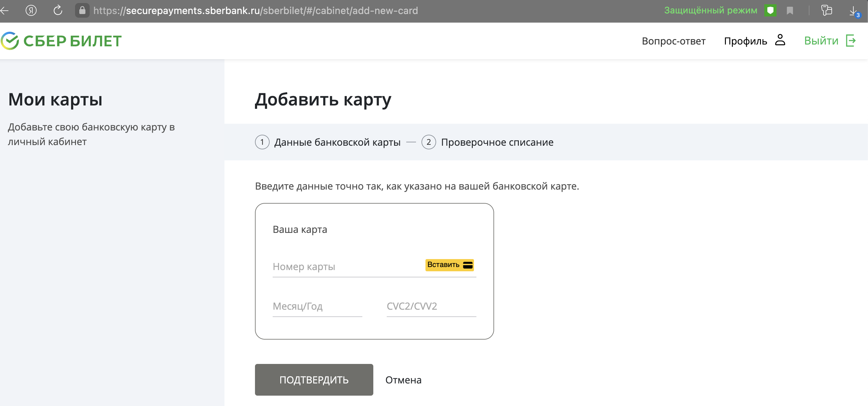Select step 2 Проверочное списание
Image resolution: width=868 pixels, height=406 pixels.
(487, 142)
